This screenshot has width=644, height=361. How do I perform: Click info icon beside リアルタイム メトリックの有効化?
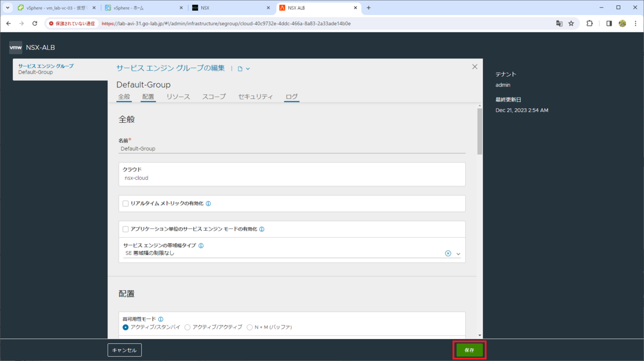click(x=208, y=204)
